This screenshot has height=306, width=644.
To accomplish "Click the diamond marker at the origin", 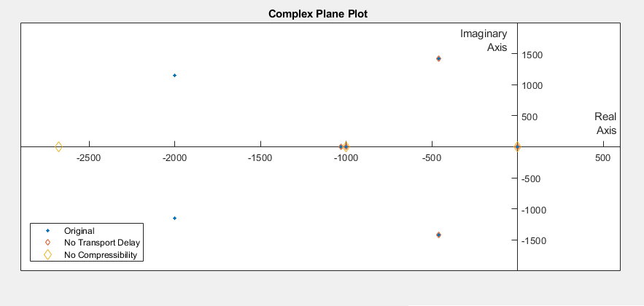I will point(517,147).
